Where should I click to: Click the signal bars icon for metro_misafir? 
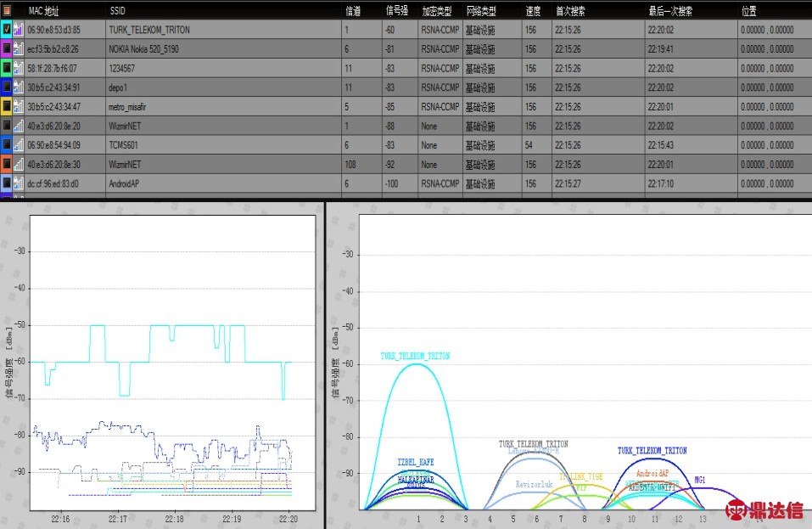(x=19, y=106)
